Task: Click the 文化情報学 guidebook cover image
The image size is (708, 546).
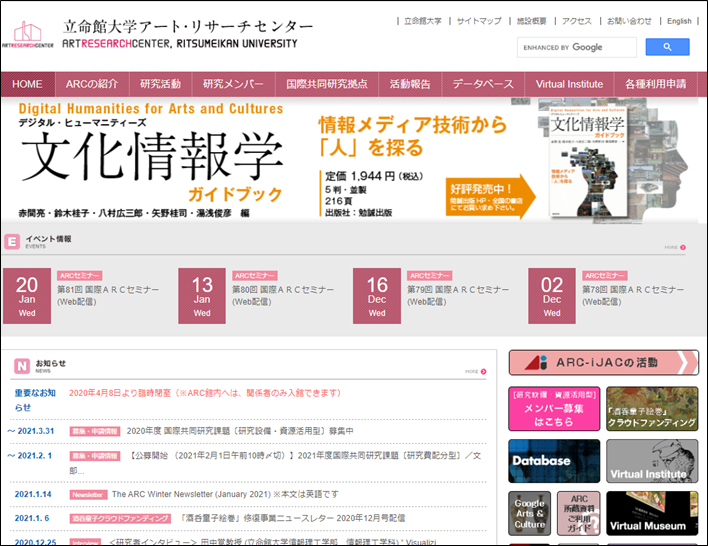Action: click(x=587, y=160)
